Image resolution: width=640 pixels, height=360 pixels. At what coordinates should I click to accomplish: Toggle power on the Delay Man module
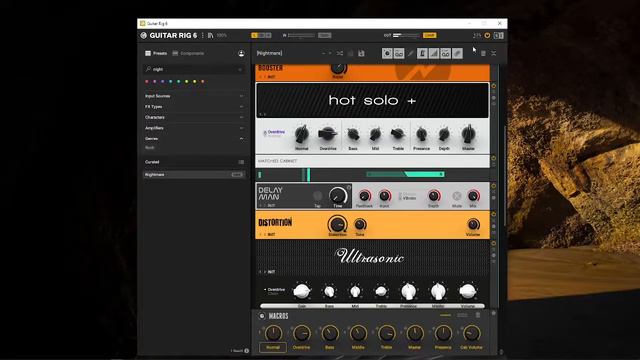493,186
